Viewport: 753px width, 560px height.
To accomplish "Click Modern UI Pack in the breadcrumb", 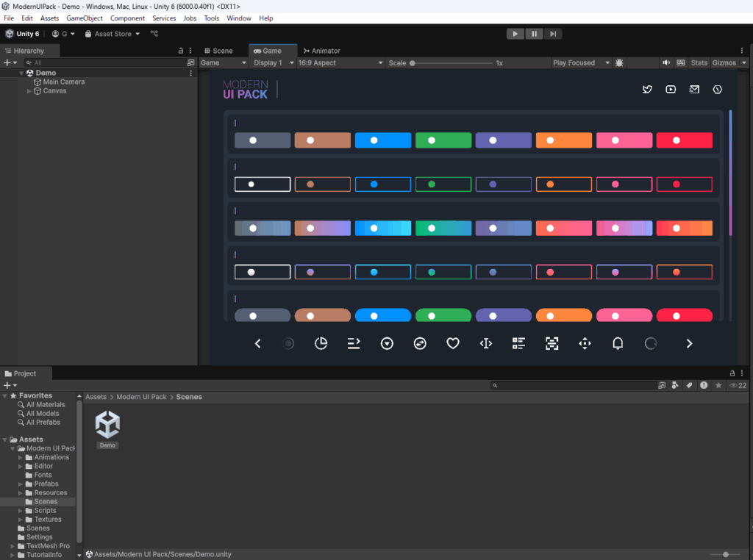I will click(x=141, y=397).
